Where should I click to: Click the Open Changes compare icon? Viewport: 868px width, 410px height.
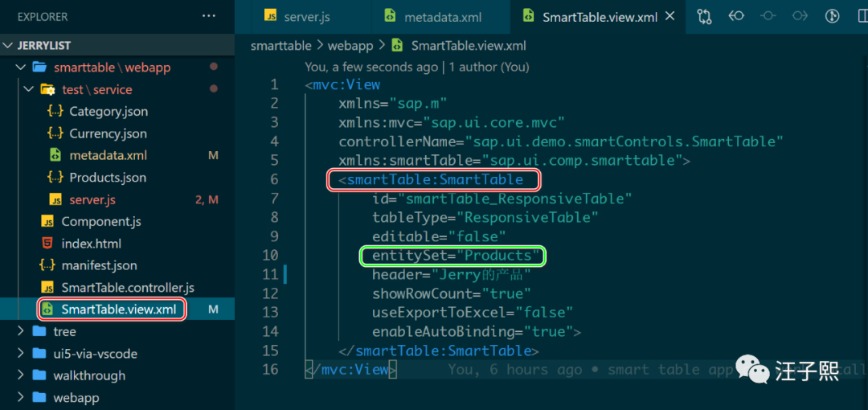click(705, 16)
